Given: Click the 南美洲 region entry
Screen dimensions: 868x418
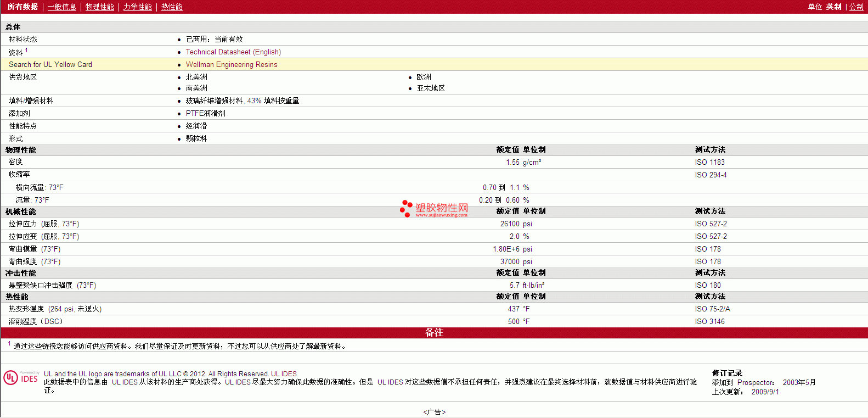Looking at the screenshot, I should pos(196,88).
